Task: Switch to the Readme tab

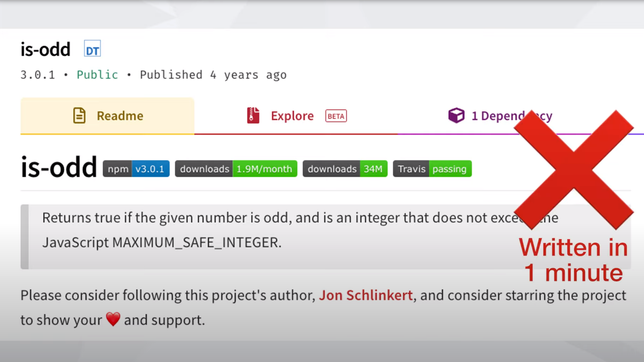Action: [x=107, y=116]
